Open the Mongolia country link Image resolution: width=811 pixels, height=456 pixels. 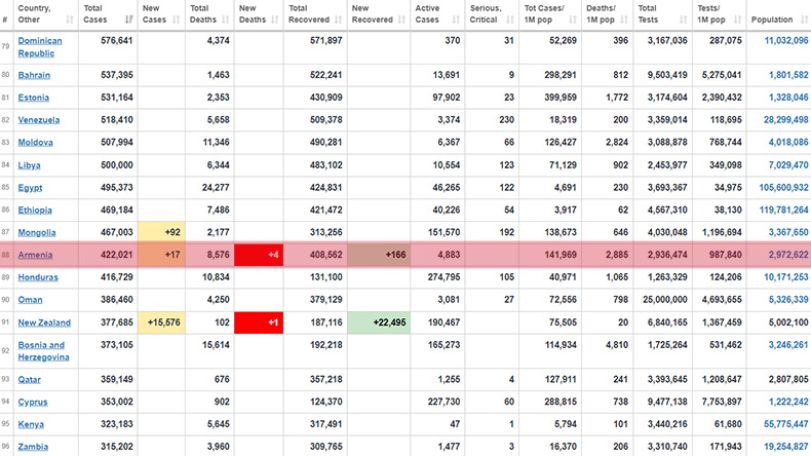tap(37, 233)
